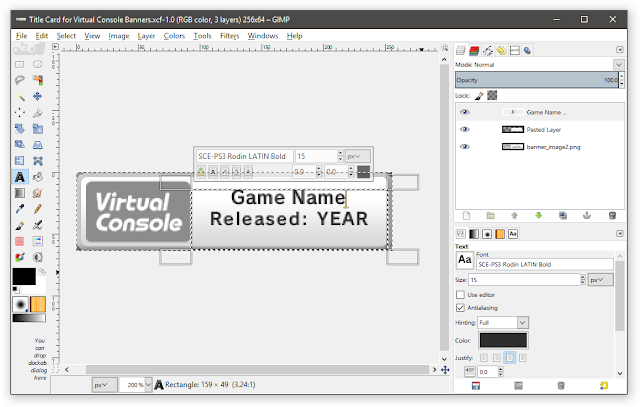Click the black foreground color swatch

(24, 276)
